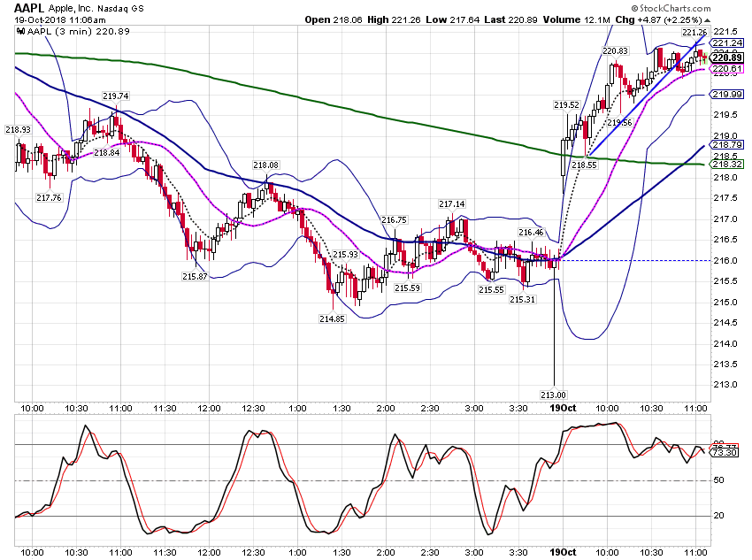This screenshot has width=752, height=560.
Task: Click the 219.74 swing high annotation
Action: (x=116, y=96)
